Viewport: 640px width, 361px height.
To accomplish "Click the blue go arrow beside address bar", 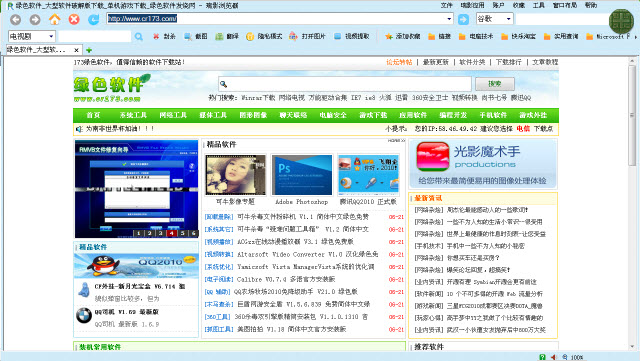I will point(463,19).
